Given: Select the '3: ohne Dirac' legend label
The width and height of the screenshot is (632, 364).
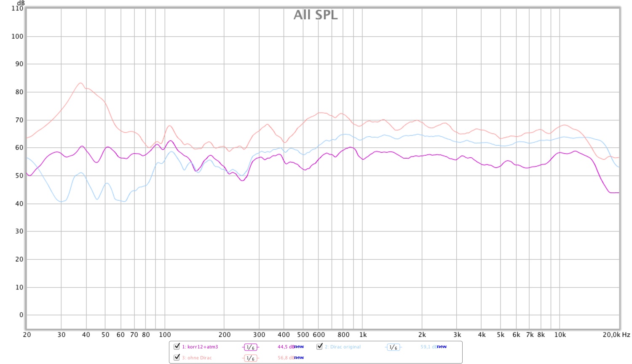Looking at the screenshot, I should [197, 358].
